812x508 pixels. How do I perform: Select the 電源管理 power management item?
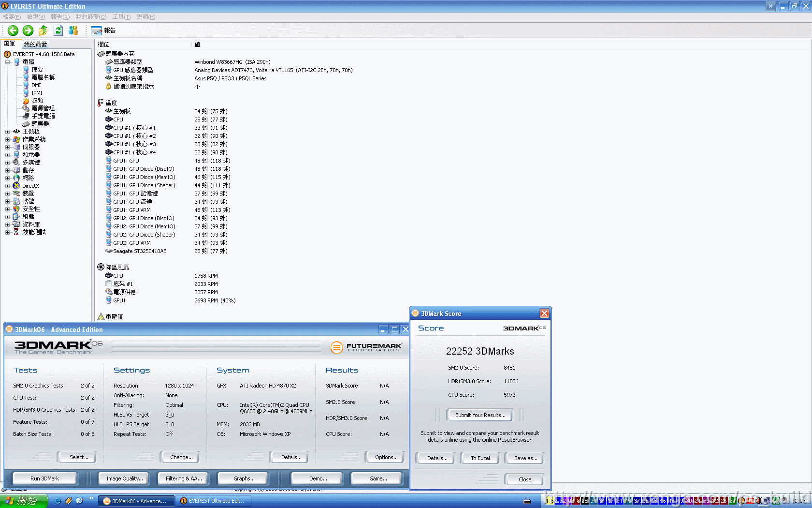coord(39,108)
